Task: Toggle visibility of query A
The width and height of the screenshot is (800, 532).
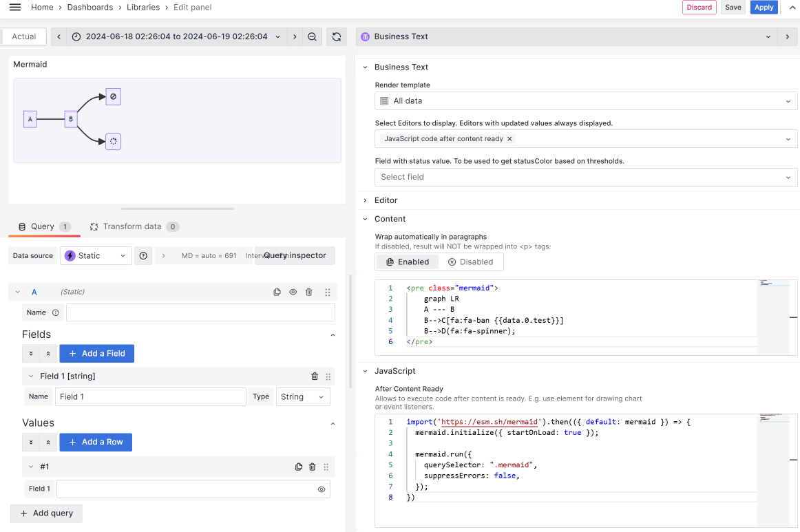Action: click(293, 292)
